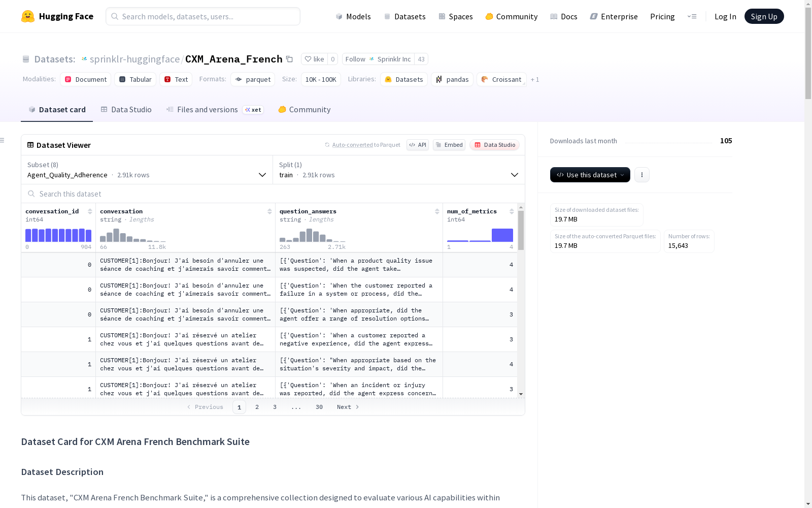Click the followers count 43
The width and height of the screenshot is (812, 508).
pos(421,59)
